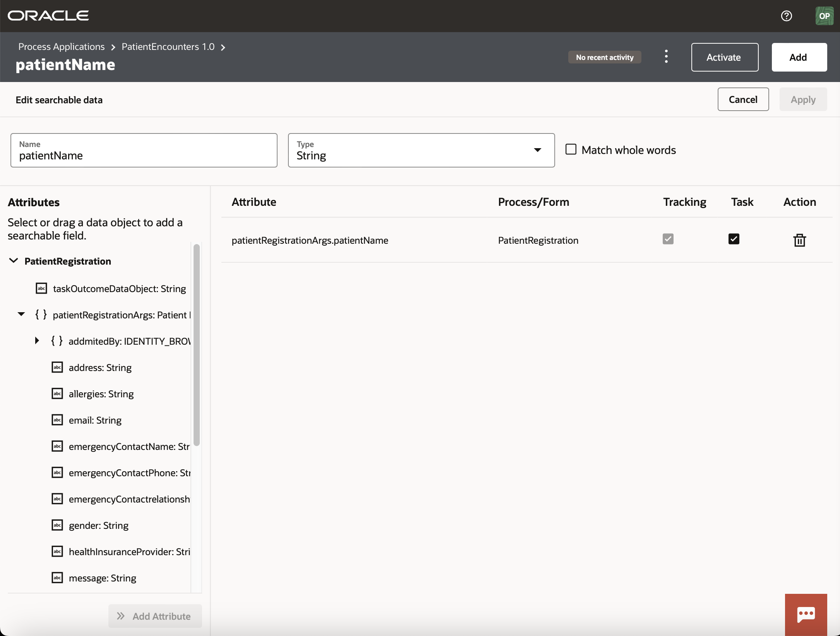The height and width of the screenshot is (636, 840).
Task: Delete the patientRegistrationArgs.patientName attribute via trash icon
Action: pos(800,240)
